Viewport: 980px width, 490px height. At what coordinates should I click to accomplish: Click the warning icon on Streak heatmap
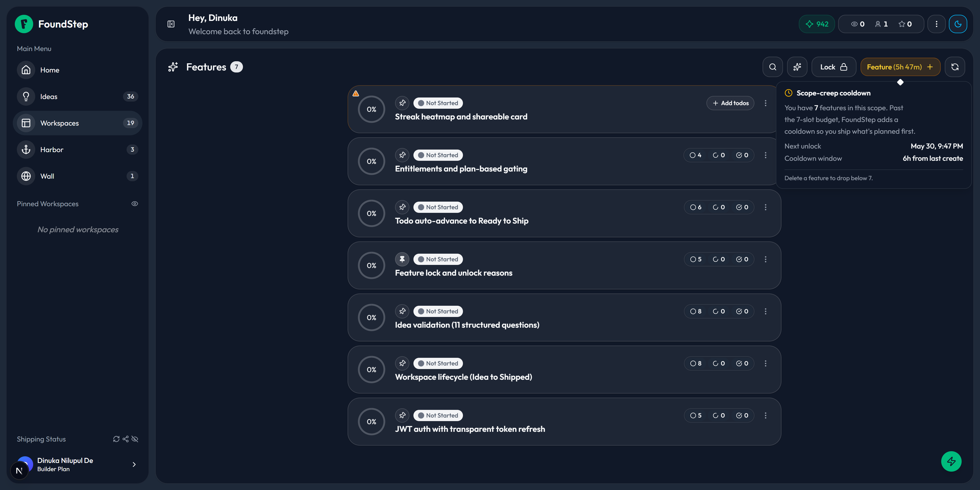point(356,93)
